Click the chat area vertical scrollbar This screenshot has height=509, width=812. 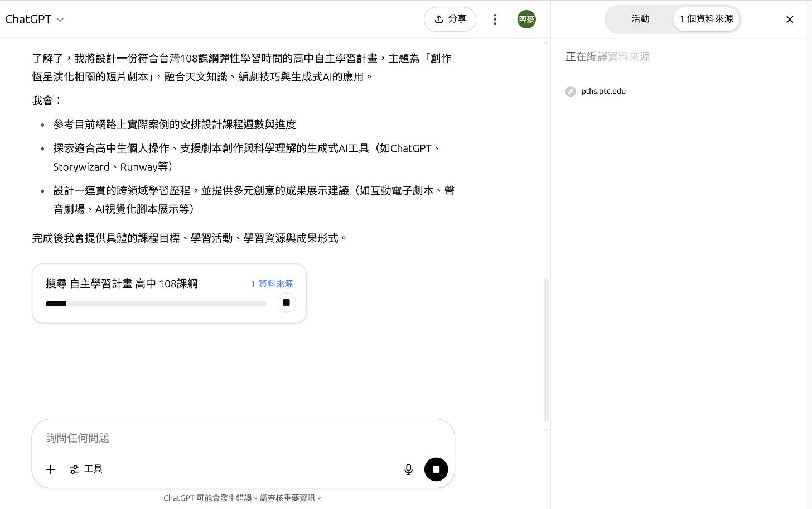(x=547, y=350)
